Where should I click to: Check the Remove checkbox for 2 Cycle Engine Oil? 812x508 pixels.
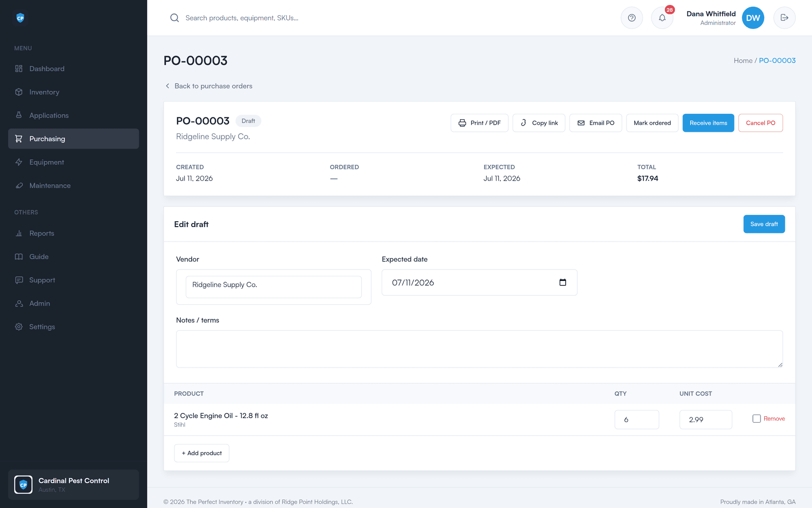point(757,419)
